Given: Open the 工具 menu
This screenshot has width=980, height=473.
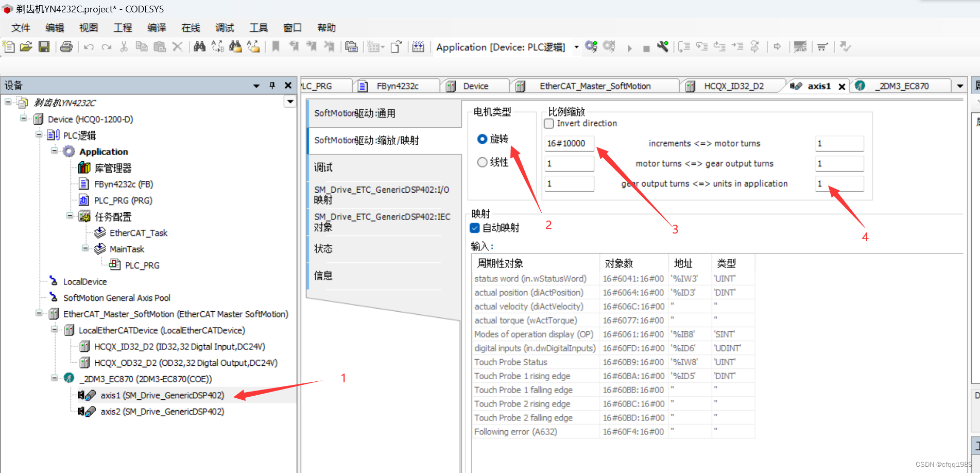Looking at the screenshot, I should (258, 27).
